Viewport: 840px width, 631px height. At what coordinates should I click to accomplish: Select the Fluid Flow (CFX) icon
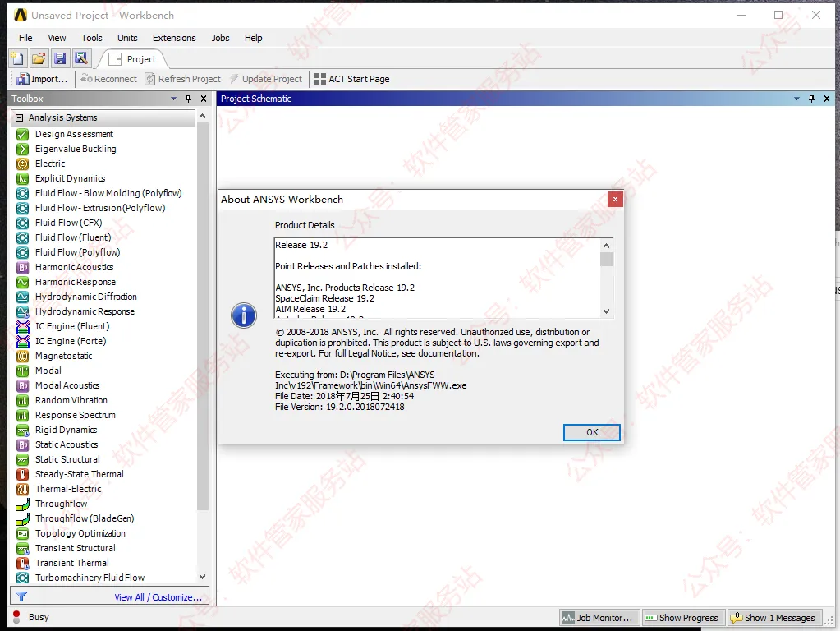coord(22,223)
